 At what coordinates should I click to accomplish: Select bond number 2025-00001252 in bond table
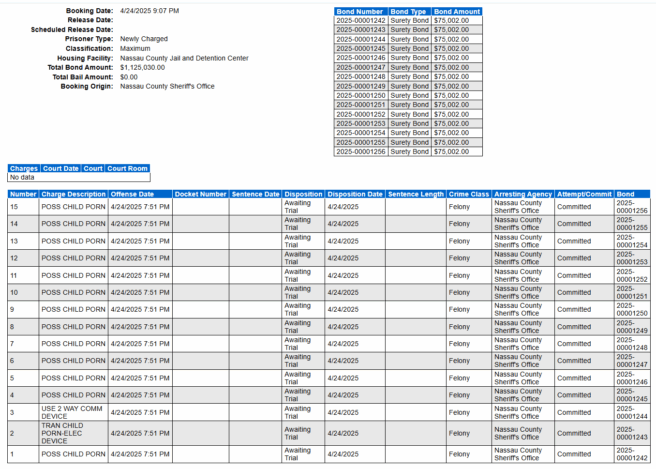[x=361, y=114]
